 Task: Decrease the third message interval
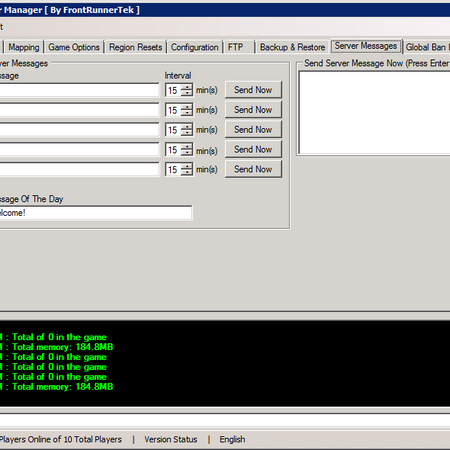click(x=187, y=133)
